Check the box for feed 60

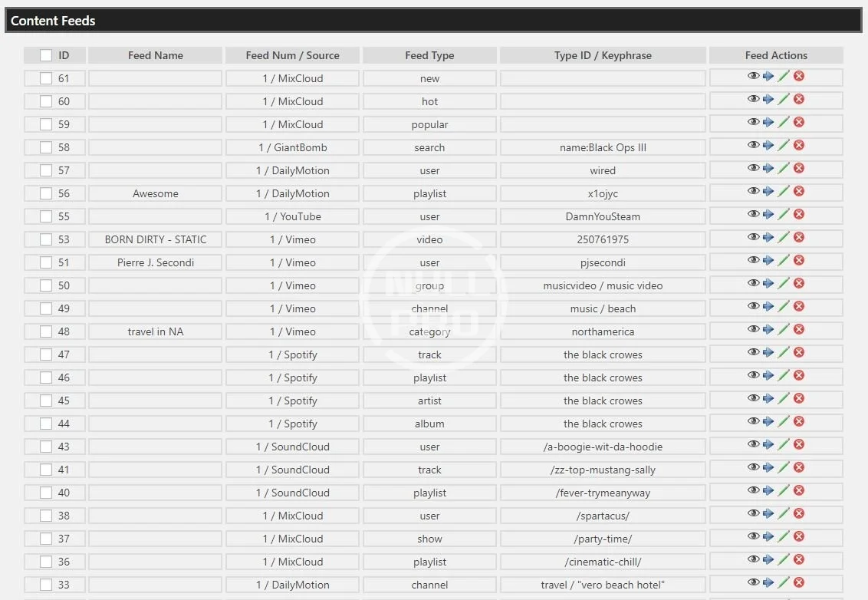46,101
